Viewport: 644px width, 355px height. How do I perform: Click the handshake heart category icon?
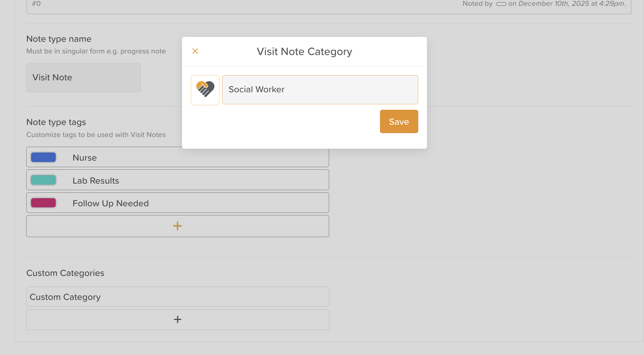(x=205, y=90)
